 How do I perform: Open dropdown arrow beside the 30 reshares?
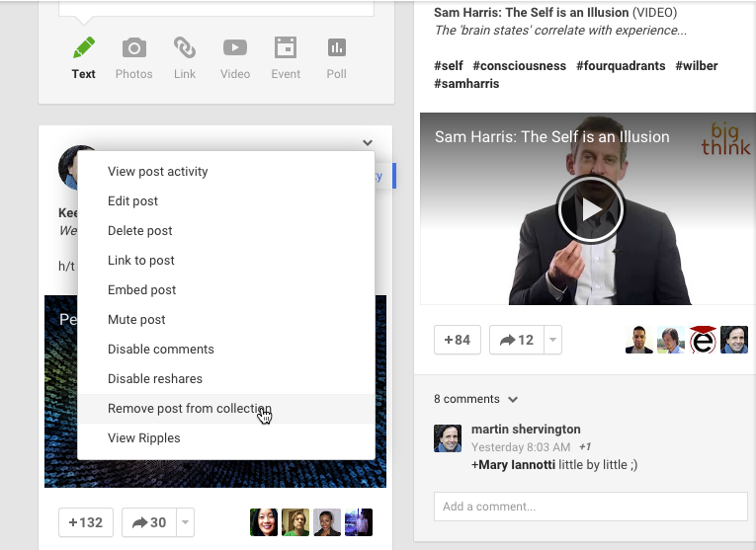tap(186, 522)
